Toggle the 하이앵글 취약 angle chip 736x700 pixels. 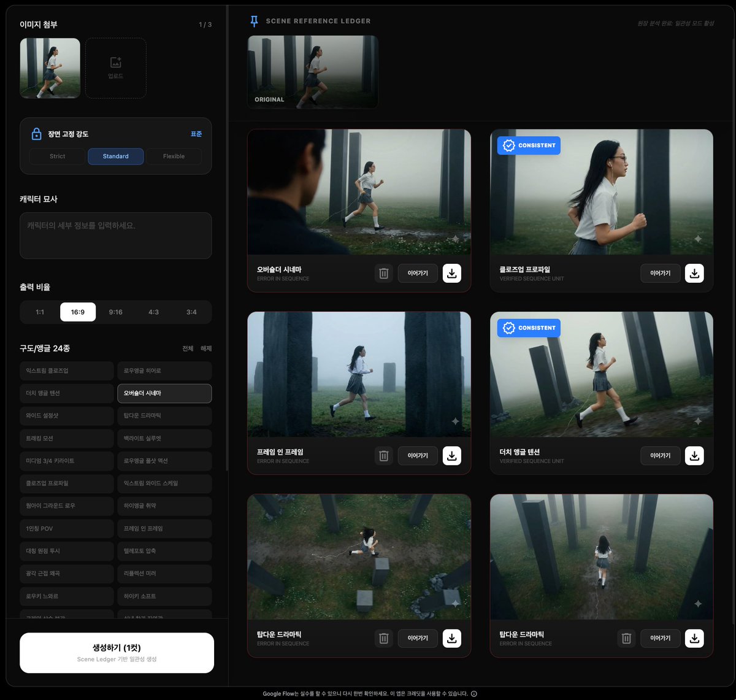(164, 506)
